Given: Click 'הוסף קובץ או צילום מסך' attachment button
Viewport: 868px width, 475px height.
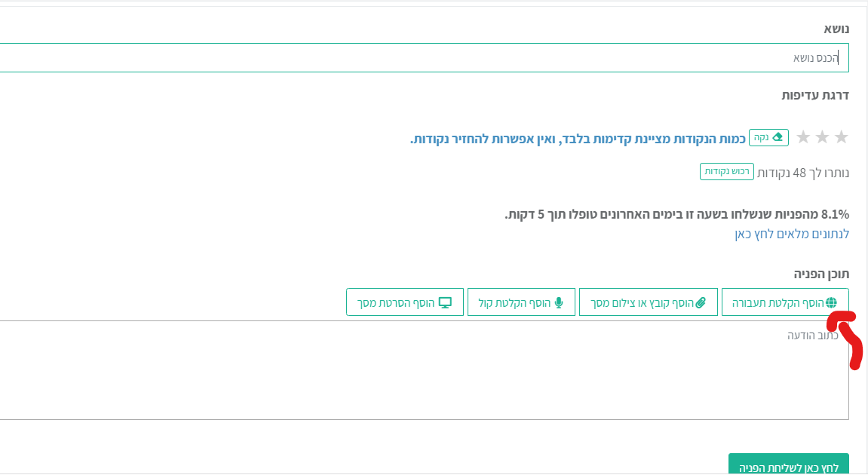Looking at the screenshot, I should (x=649, y=302).
